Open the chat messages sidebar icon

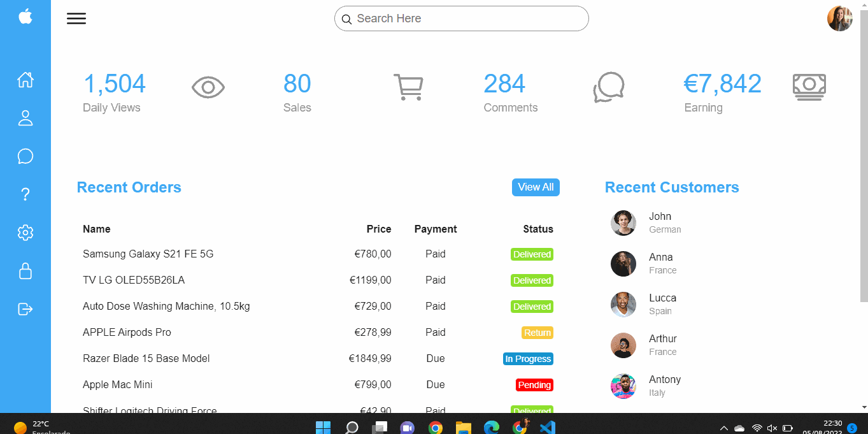click(x=25, y=156)
